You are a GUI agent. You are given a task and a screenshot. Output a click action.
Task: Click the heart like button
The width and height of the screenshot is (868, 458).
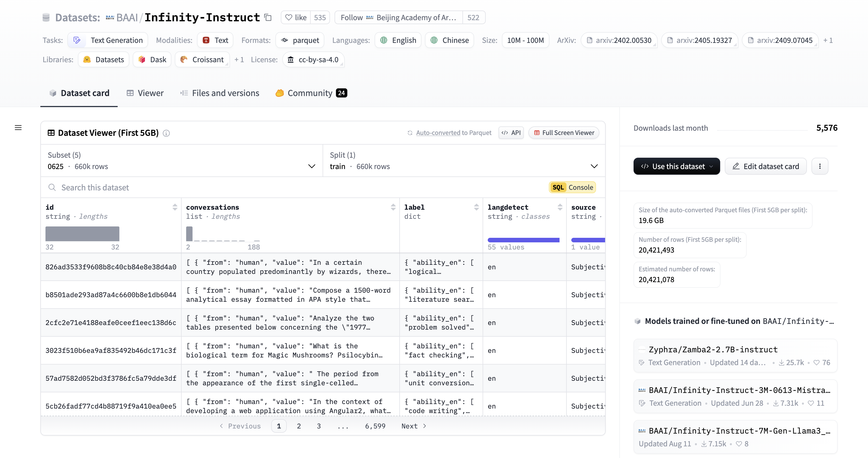[296, 18]
